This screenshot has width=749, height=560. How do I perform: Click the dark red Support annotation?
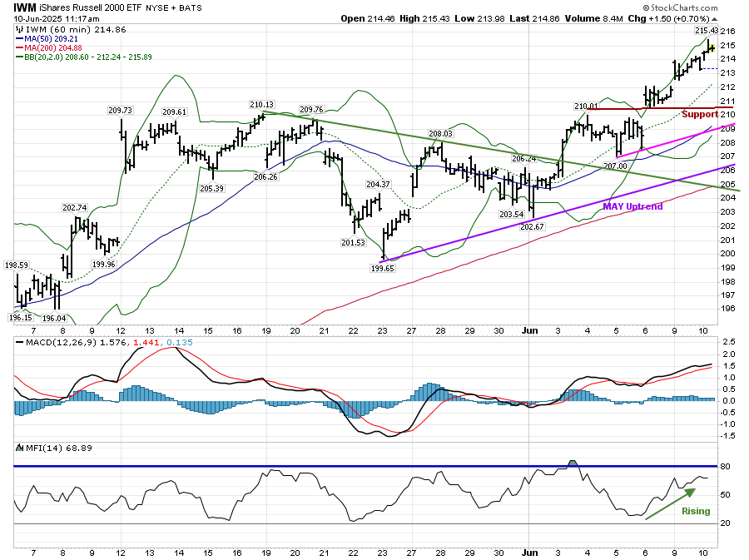[x=700, y=114]
